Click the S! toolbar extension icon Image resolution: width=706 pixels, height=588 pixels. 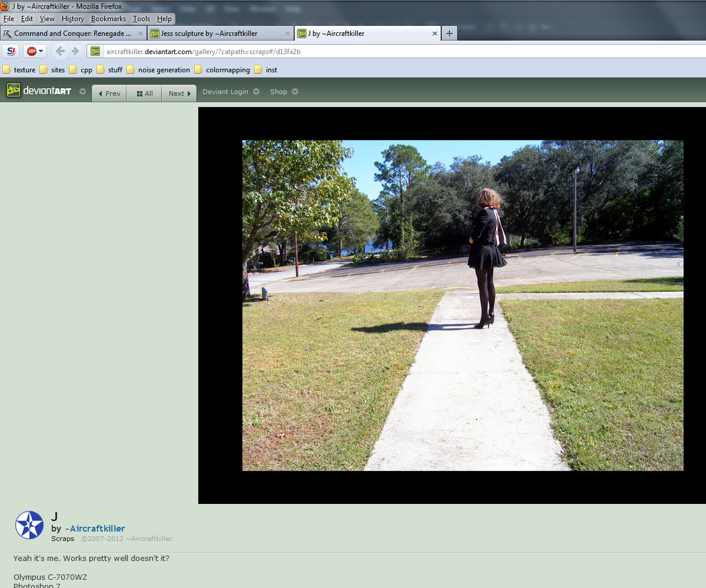click(x=11, y=51)
